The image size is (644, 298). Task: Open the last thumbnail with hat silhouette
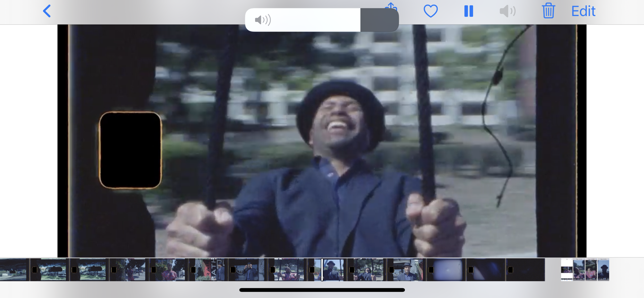click(x=603, y=270)
